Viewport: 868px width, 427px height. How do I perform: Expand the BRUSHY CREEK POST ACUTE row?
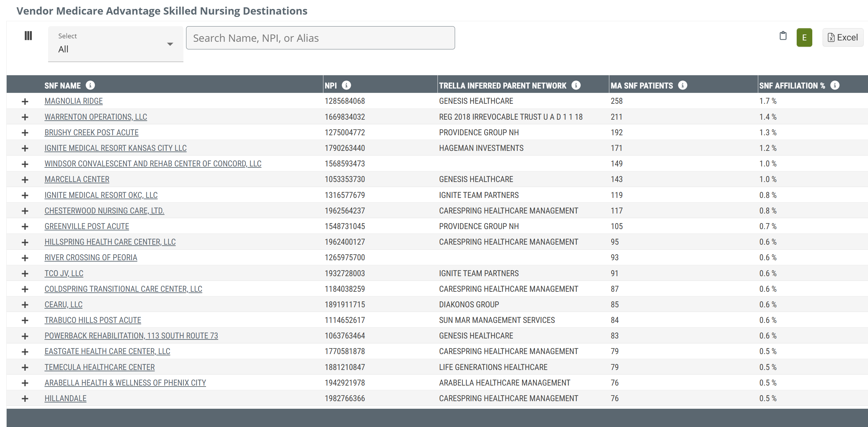(x=25, y=133)
